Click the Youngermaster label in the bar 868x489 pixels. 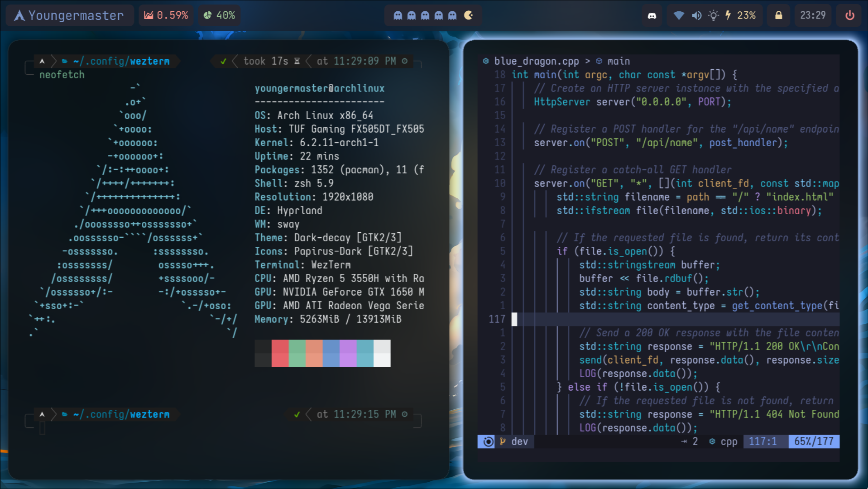coord(76,16)
